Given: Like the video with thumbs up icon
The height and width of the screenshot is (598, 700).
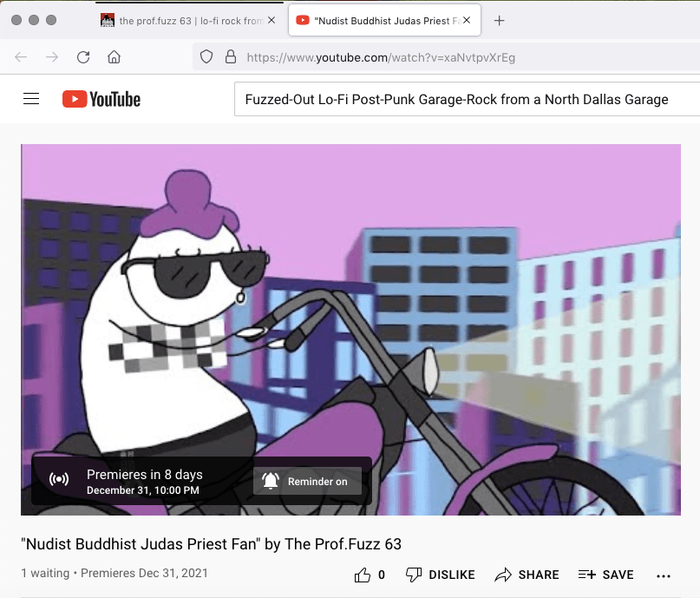Looking at the screenshot, I should coord(363,575).
